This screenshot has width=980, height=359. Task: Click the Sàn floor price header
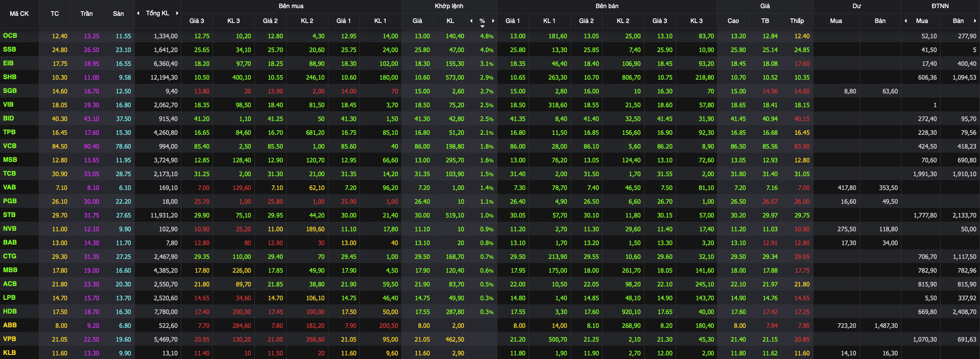tap(118, 14)
